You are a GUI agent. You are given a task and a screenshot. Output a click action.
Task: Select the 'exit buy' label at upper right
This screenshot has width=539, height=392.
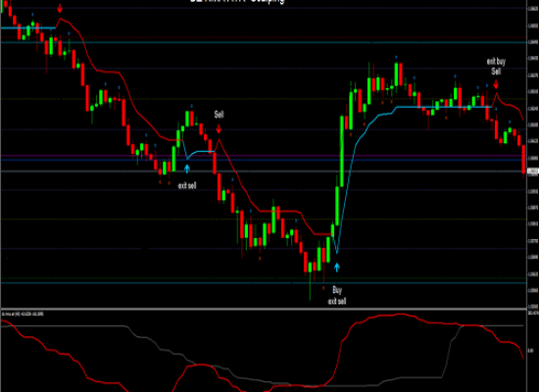point(496,62)
